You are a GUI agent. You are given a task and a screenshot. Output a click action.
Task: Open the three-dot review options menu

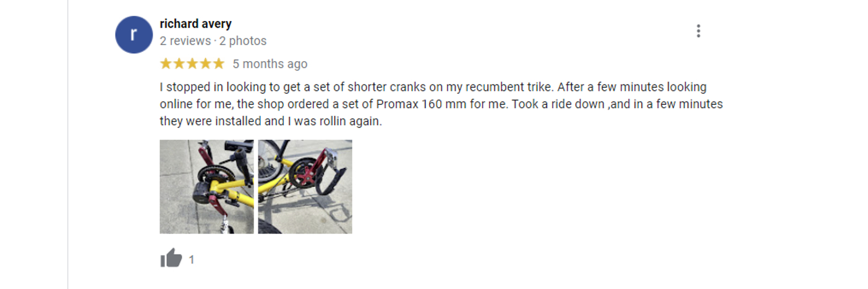[698, 31]
